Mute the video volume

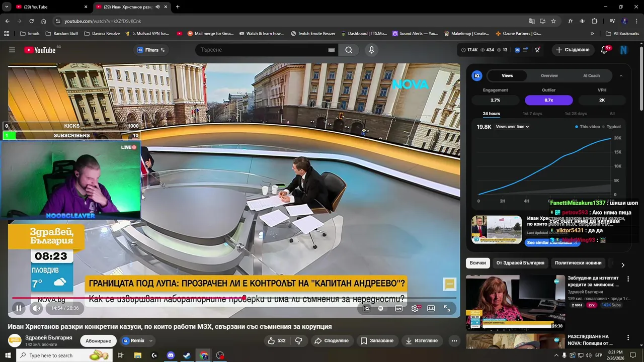coord(36,308)
